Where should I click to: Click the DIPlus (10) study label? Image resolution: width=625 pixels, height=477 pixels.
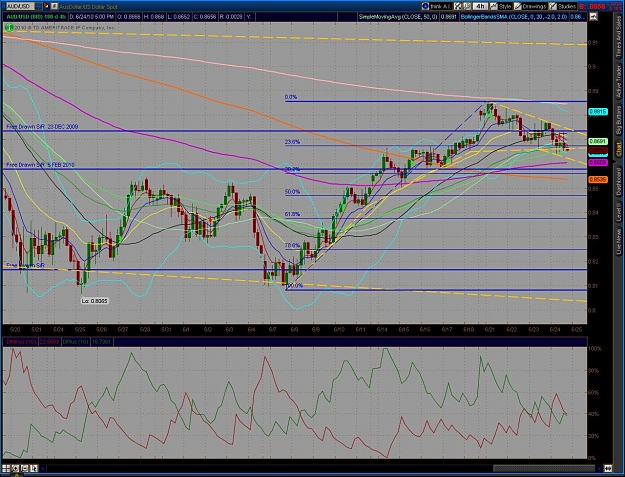(x=76, y=342)
